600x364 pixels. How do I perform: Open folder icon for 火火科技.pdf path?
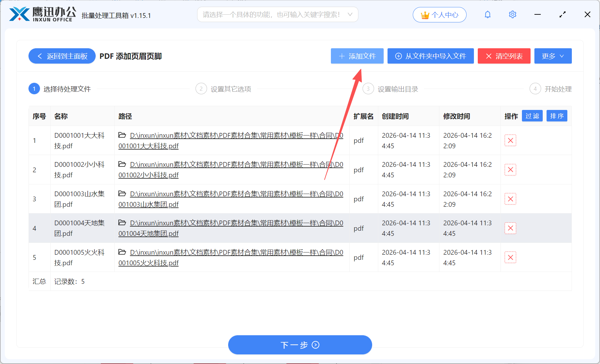(122, 252)
